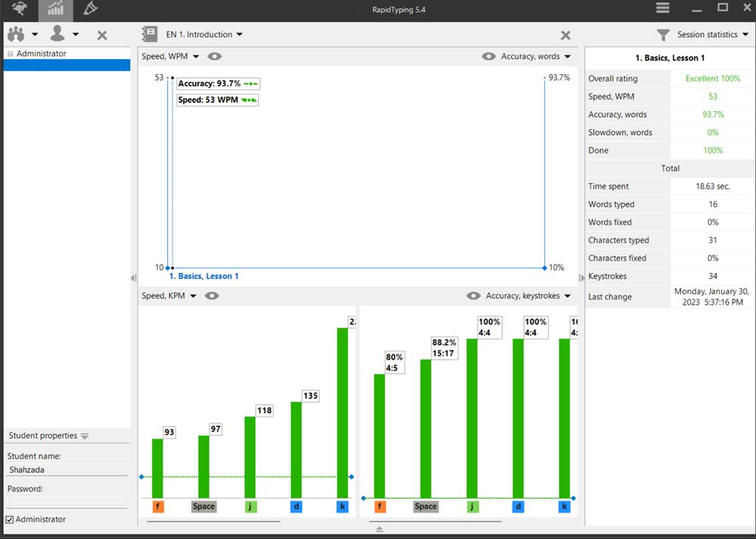The height and width of the screenshot is (539, 756).
Task: Click the horizontal scrollbar under the speed chart
Action: point(213,521)
